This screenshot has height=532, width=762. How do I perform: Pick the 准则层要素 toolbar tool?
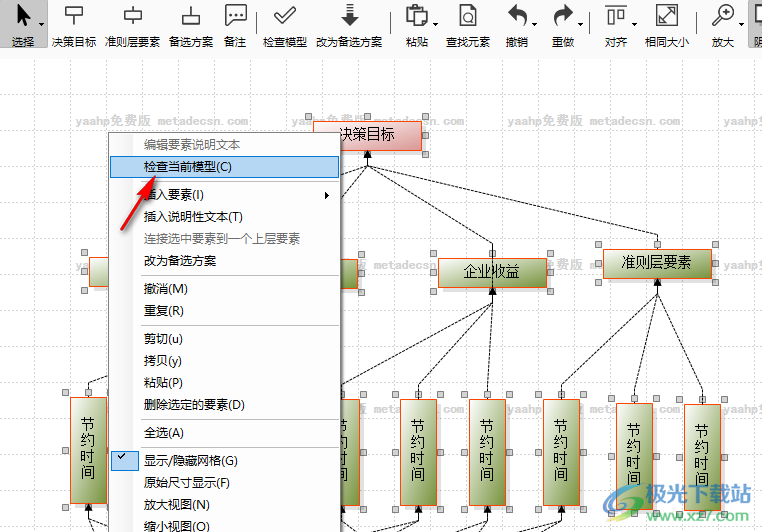[132, 24]
